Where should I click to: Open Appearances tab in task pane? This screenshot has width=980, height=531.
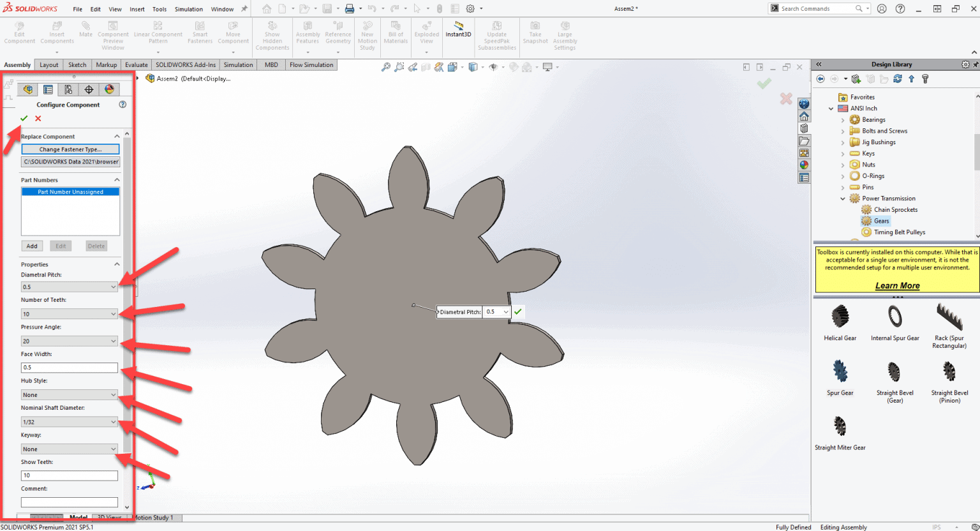pos(804,165)
